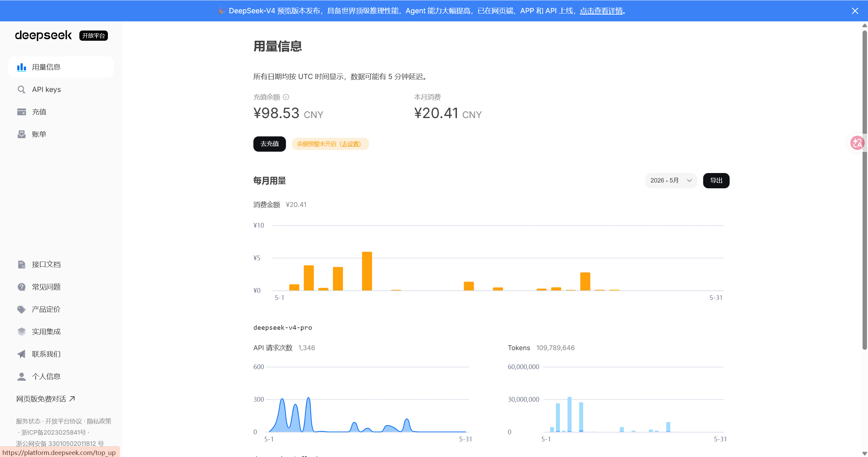This screenshot has height=457, width=868.
Task: Click the 常见问题 question mark icon
Action: [x=21, y=287]
